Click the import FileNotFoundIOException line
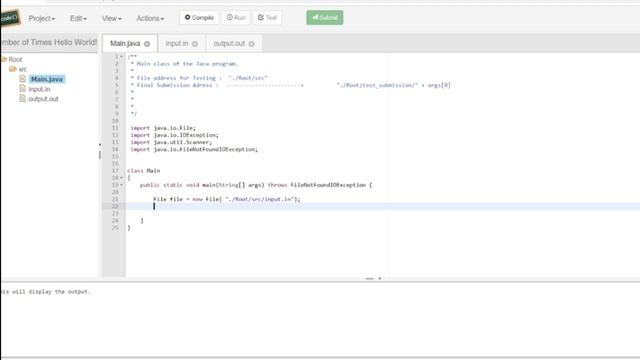Screen dimensions: 640x360 click(194, 149)
